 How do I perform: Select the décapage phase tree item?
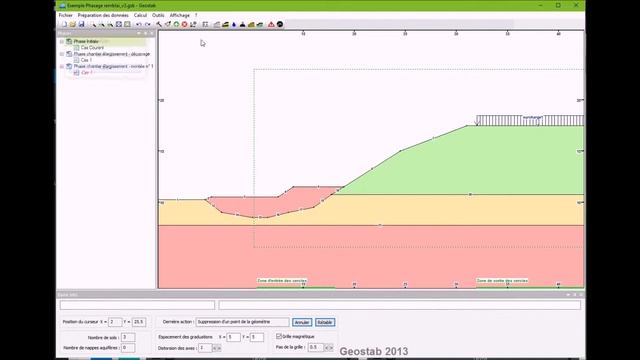tap(111, 54)
